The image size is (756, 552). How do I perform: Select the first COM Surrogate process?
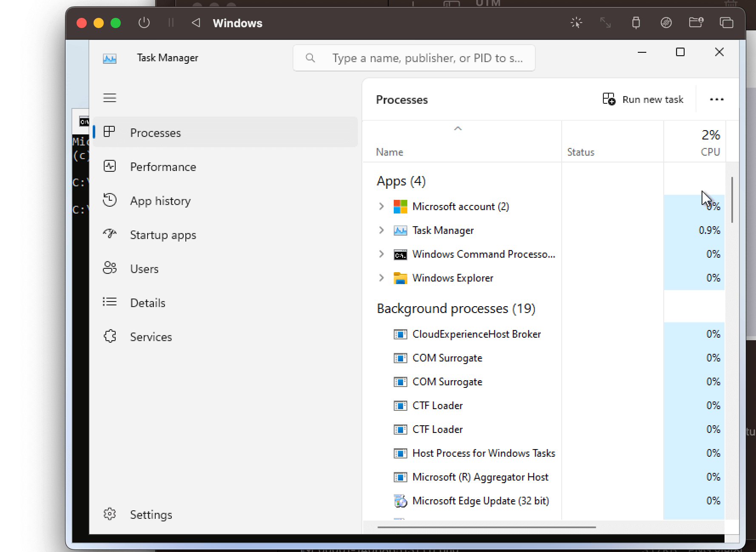coord(543,358)
